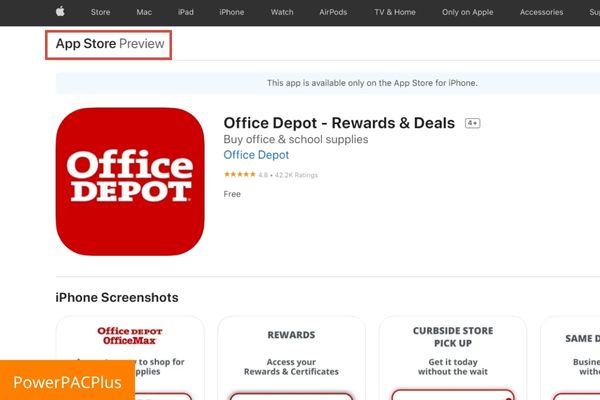The image size is (600, 400).
Task: Open the Office Depot OfficeMax screenshot
Action: pyautogui.click(x=130, y=358)
